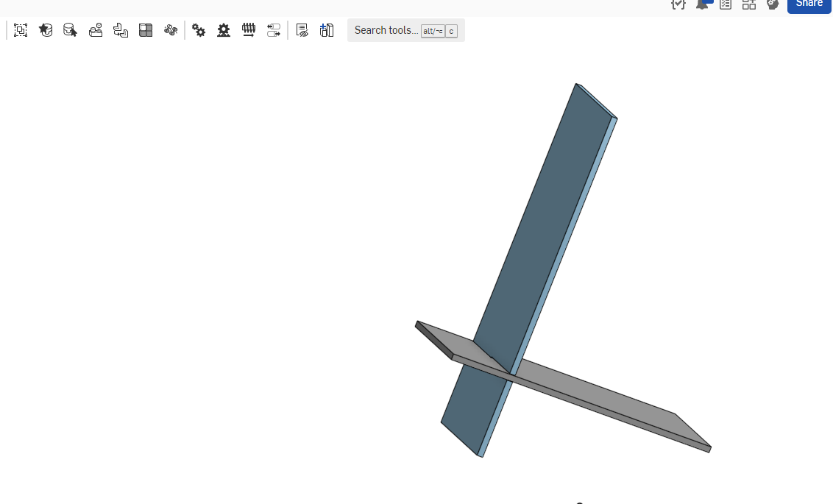Click the squares grid icon beside Share

click(x=749, y=4)
